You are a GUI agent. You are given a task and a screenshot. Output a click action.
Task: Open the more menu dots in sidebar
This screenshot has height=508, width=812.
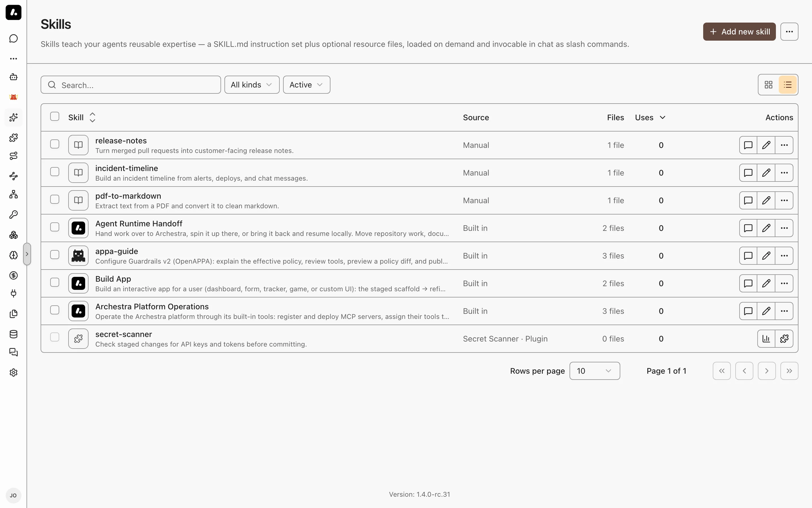point(14,59)
